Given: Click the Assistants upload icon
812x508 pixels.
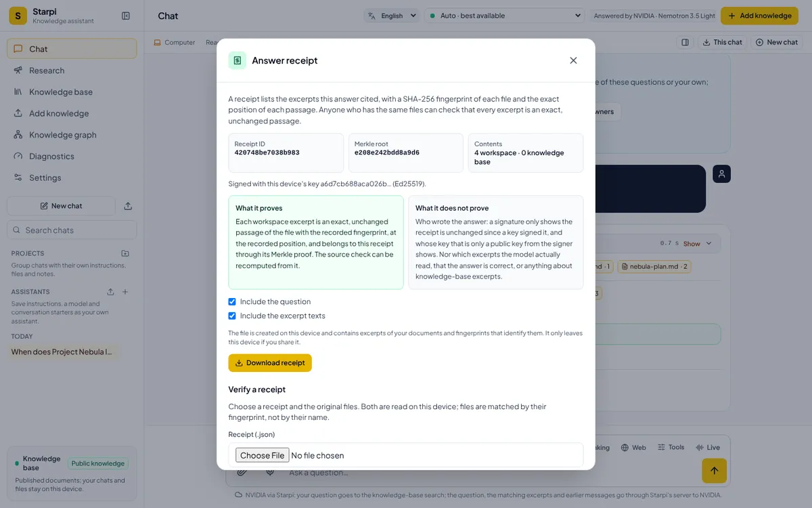Looking at the screenshot, I should tap(110, 292).
